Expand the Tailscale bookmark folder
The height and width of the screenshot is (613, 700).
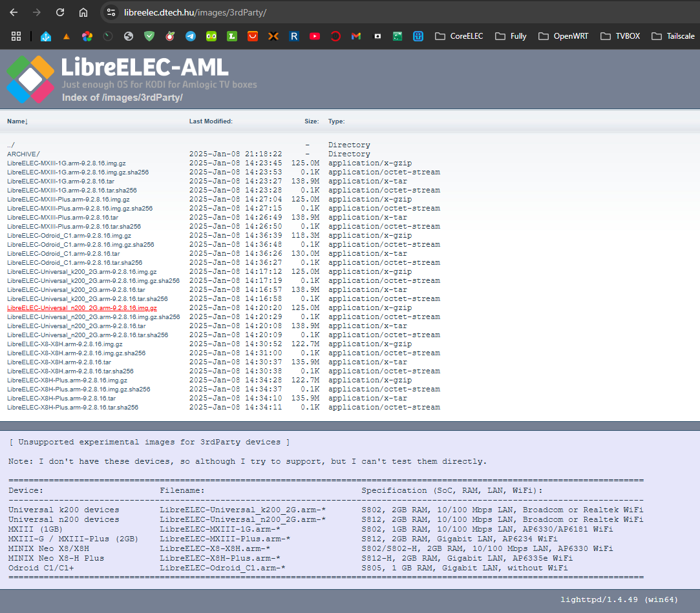click(x=673, y=36)
